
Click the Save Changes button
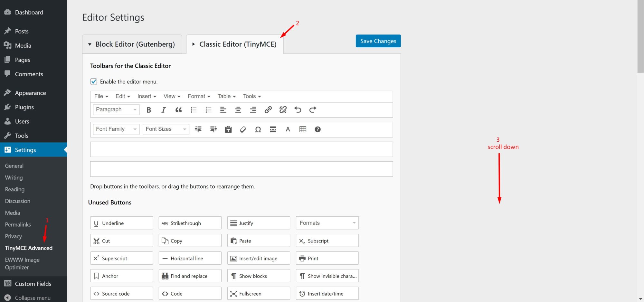point(378,41)
